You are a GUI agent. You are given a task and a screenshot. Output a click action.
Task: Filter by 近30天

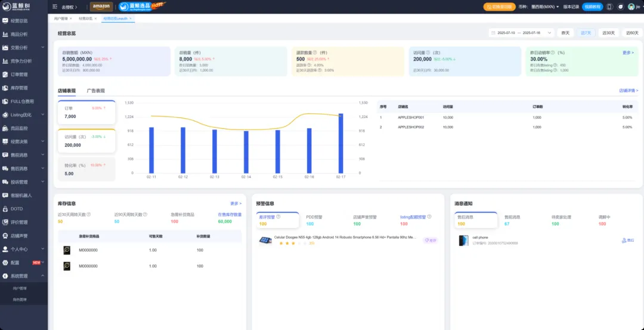click(x=609, y=33)
